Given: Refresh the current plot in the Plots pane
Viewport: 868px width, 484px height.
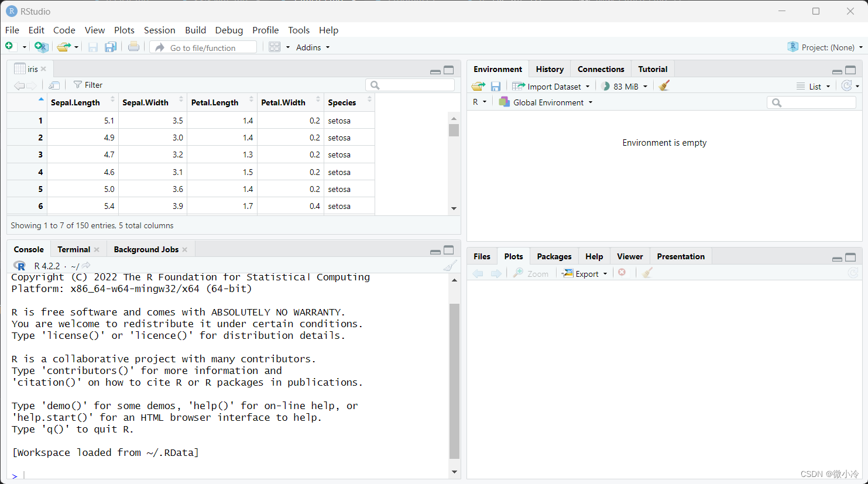Looking at the screenshot, I should click(x=853, y=273).
